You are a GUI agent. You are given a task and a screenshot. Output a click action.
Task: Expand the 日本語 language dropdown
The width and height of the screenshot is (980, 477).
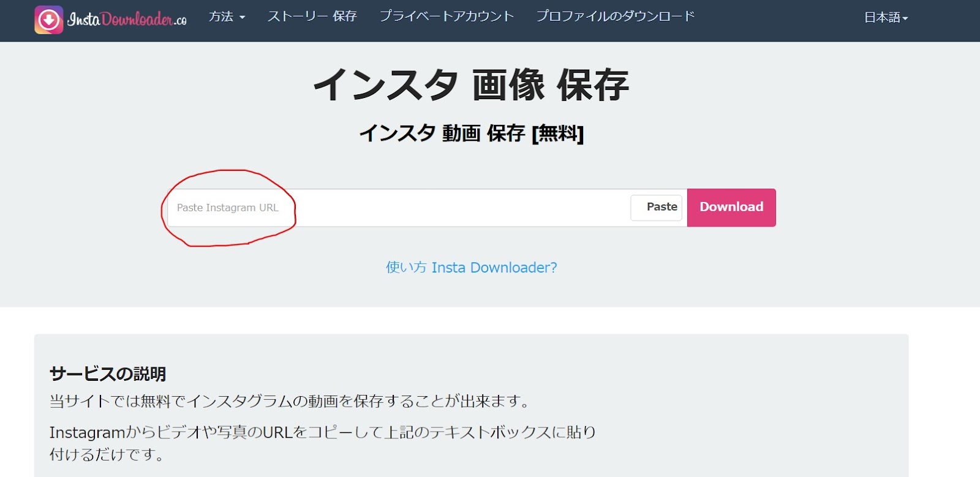(886, 18)
